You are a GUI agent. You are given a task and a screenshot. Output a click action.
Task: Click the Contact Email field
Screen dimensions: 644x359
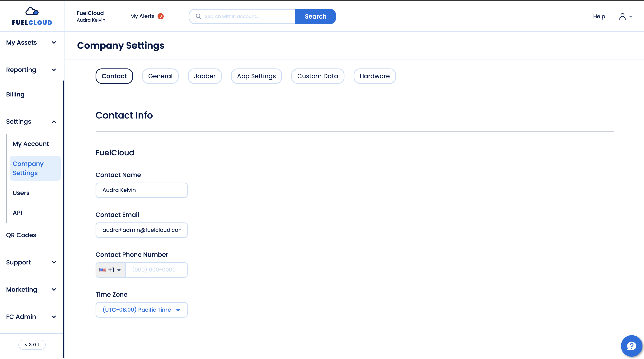pos(141,230)
